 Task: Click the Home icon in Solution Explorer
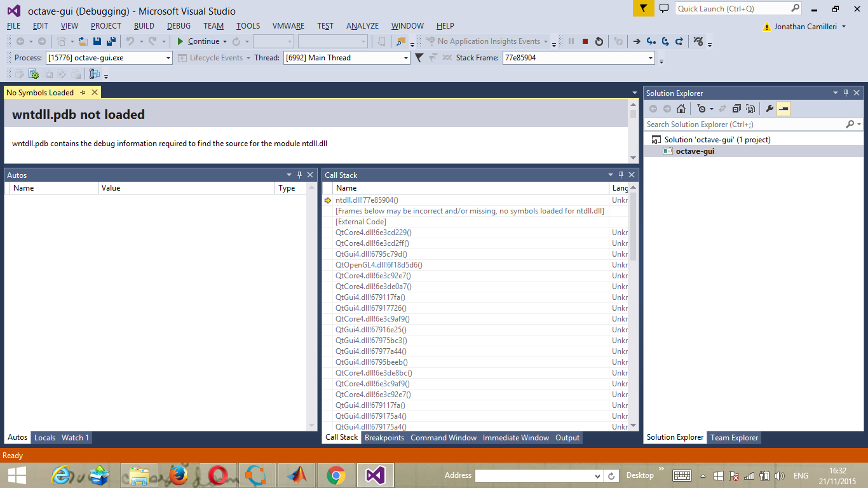(x=681, y=109)
